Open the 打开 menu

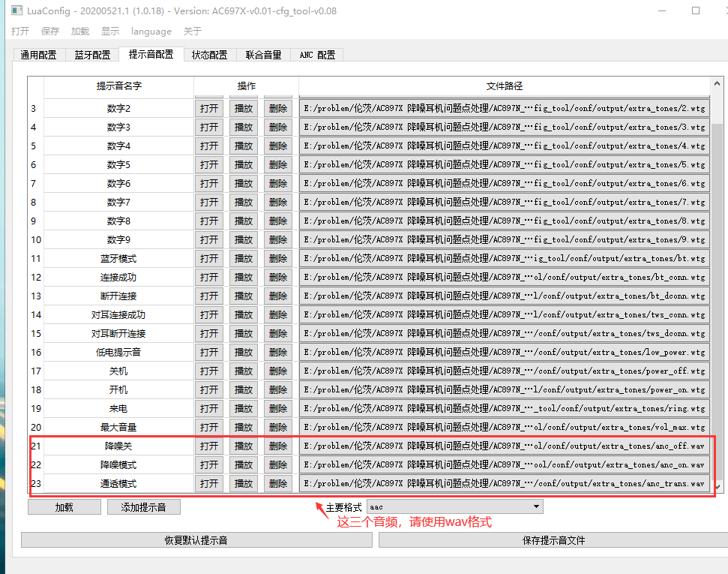(20, 32)
